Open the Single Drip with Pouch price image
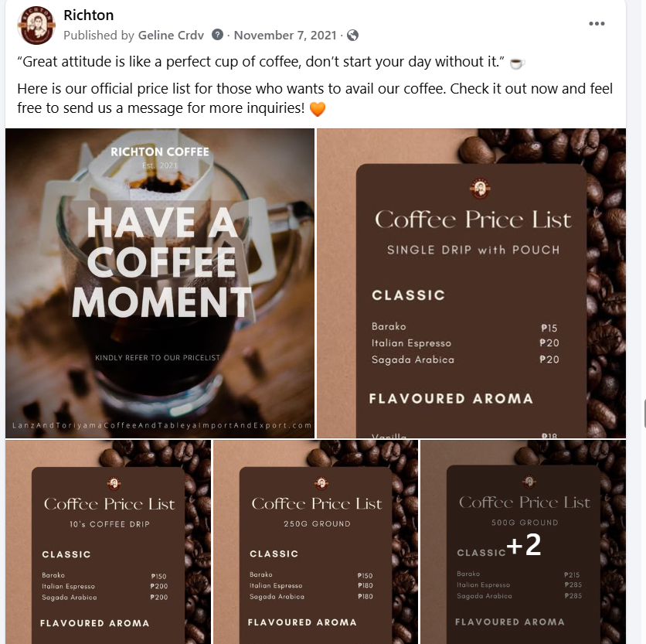646x644 pixels. tap(471, 283)
